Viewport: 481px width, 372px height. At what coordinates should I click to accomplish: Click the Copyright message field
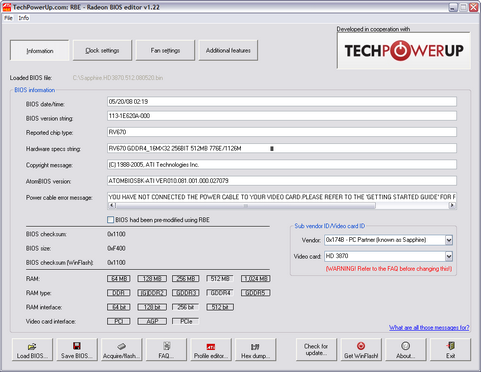pyautogui.click(x=282, y=165)
